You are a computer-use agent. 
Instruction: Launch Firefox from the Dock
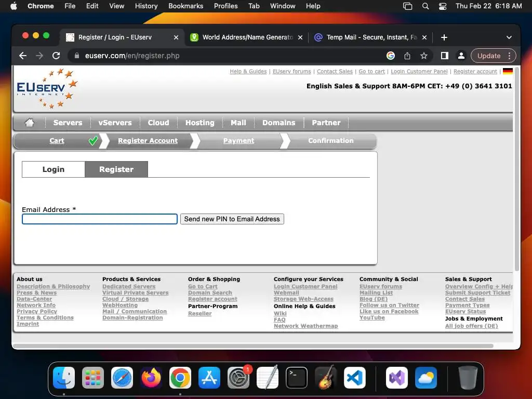pos(151,378)
